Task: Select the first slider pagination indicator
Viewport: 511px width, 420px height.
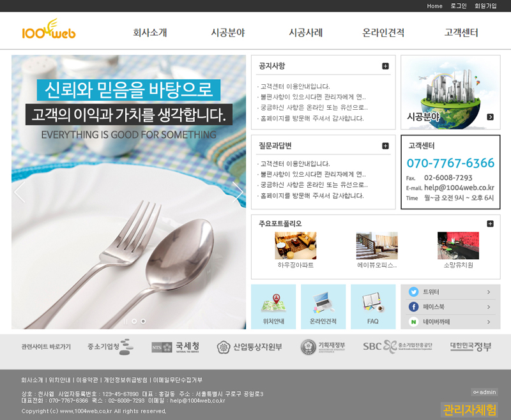Action: (x=125, y=321)
